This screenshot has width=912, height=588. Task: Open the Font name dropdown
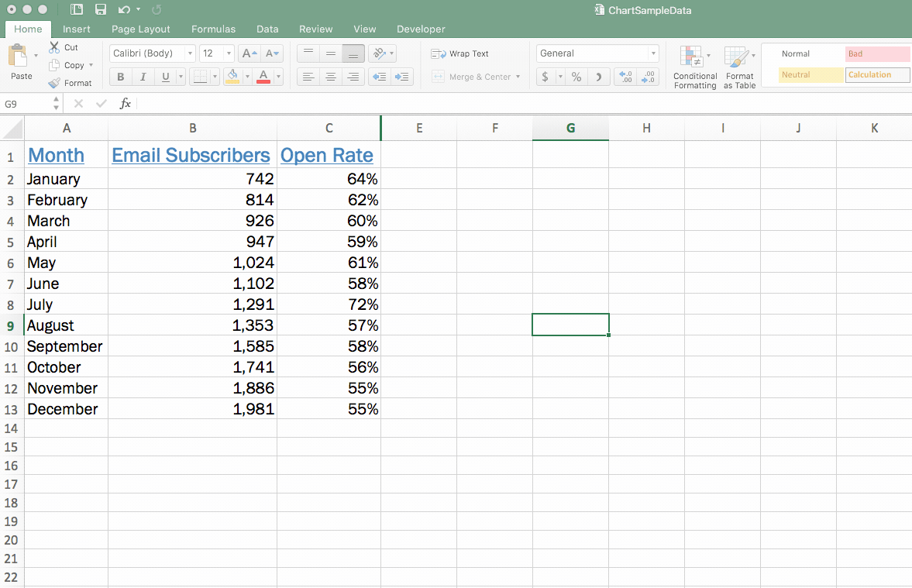pos(191,53)
